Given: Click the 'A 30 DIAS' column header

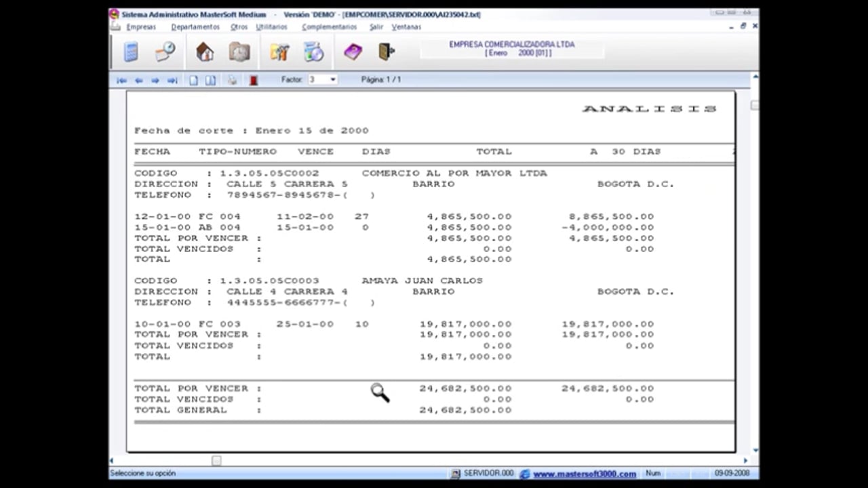Looking at the screenshot, I should tap(625, 152).
